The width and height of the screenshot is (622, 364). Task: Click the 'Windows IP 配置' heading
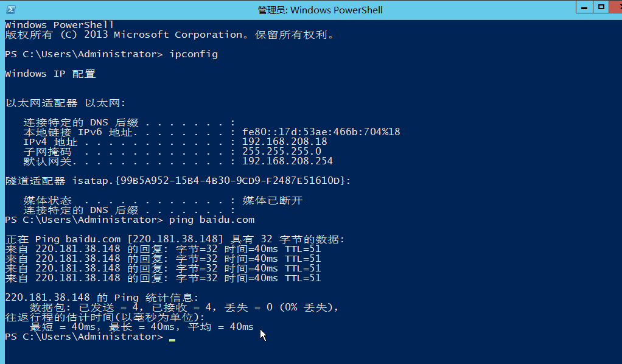coord(50,74)
